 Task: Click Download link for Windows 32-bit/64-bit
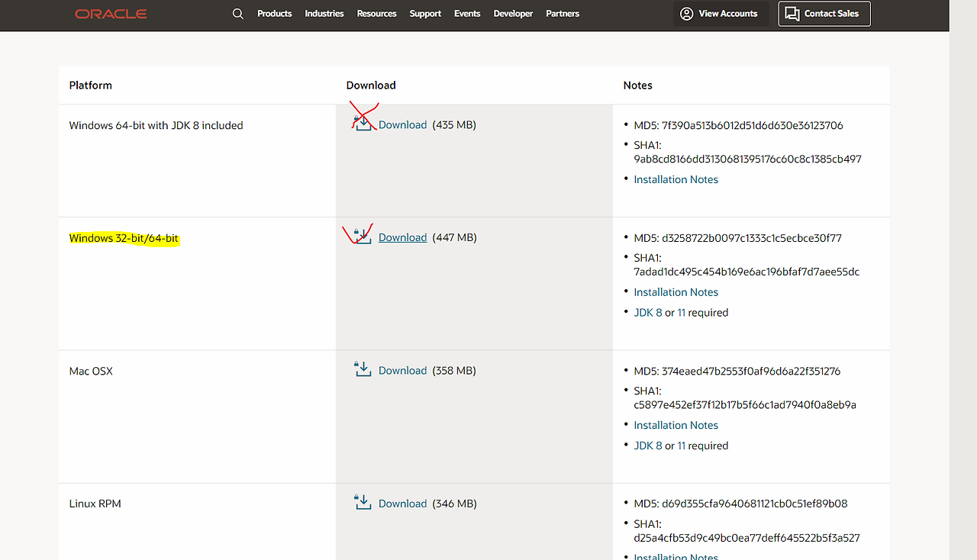tap(403, 237)
